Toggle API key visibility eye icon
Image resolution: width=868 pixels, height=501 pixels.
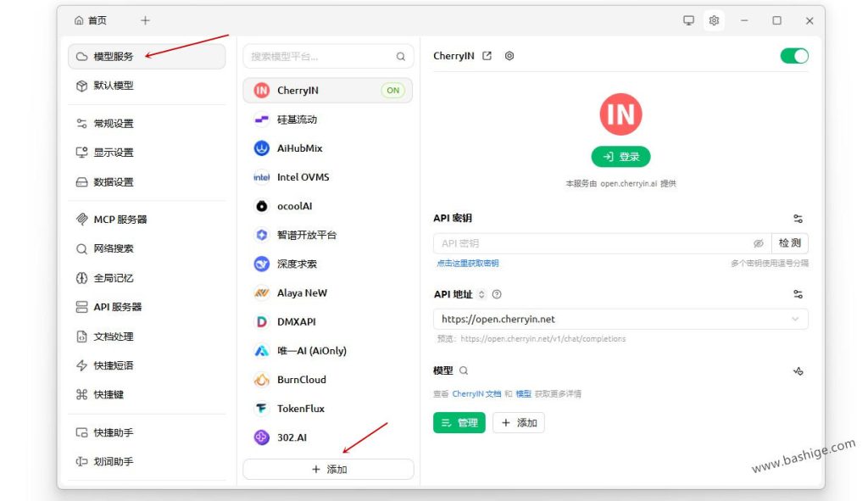(759, 243)
